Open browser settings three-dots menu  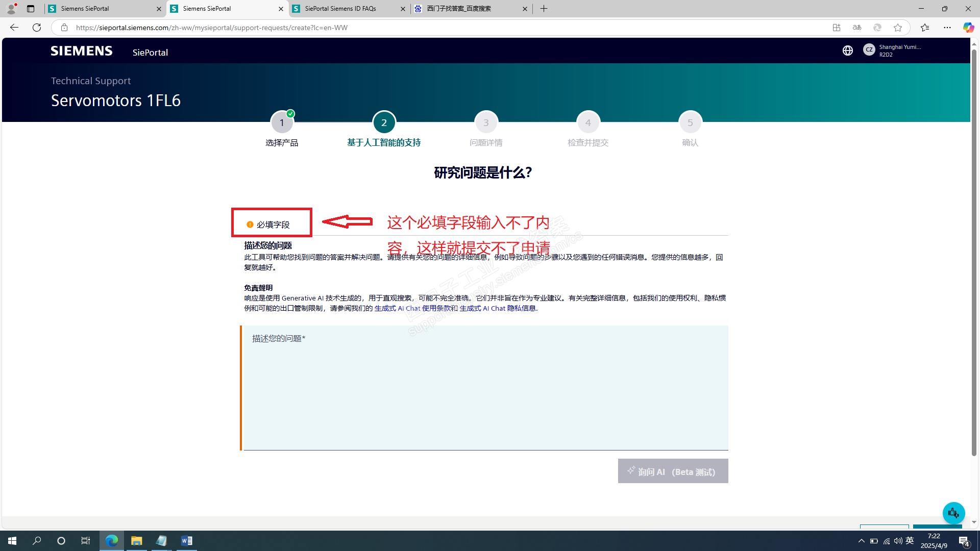click(947, 28)
